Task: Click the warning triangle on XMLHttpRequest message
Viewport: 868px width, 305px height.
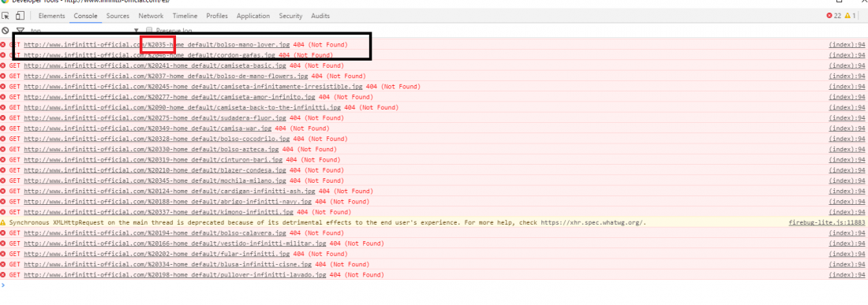Action: (x=3, y=223)
